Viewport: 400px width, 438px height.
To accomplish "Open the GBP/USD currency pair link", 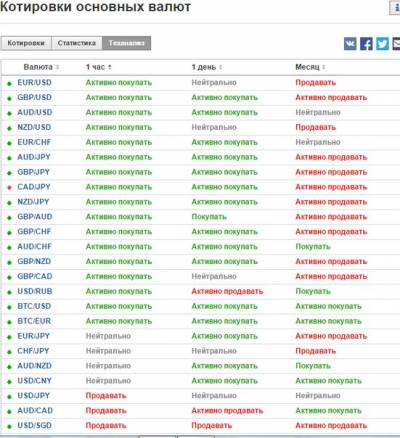I will point(35,97).
